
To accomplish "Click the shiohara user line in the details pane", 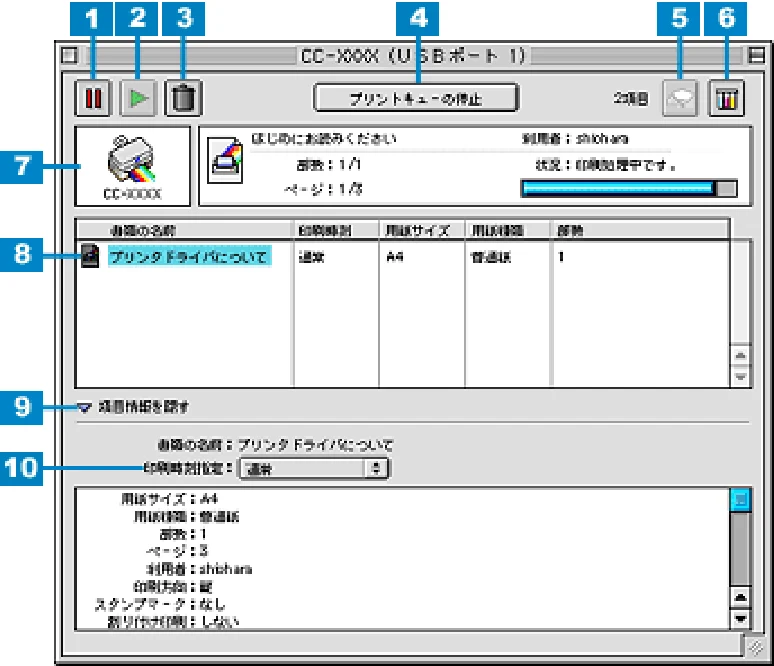I will click(x=199, y=569).
